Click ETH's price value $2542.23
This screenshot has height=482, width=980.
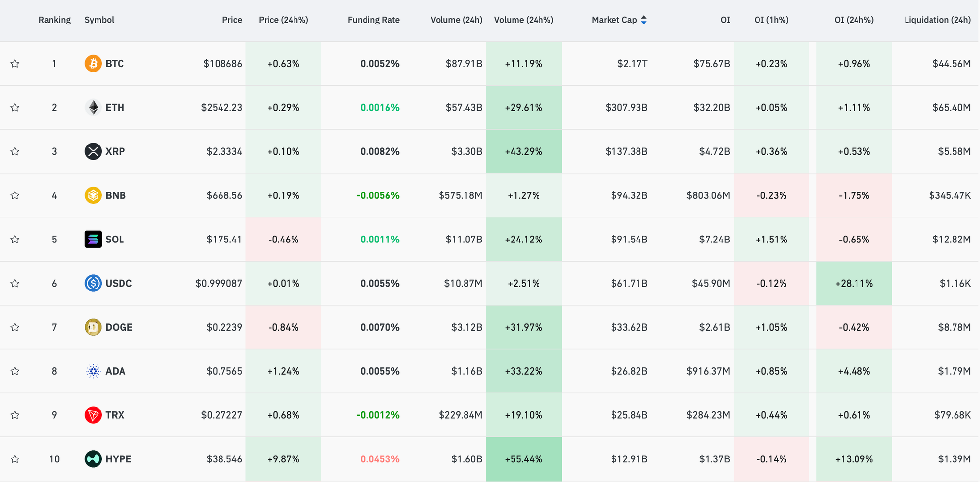point(221,108)
